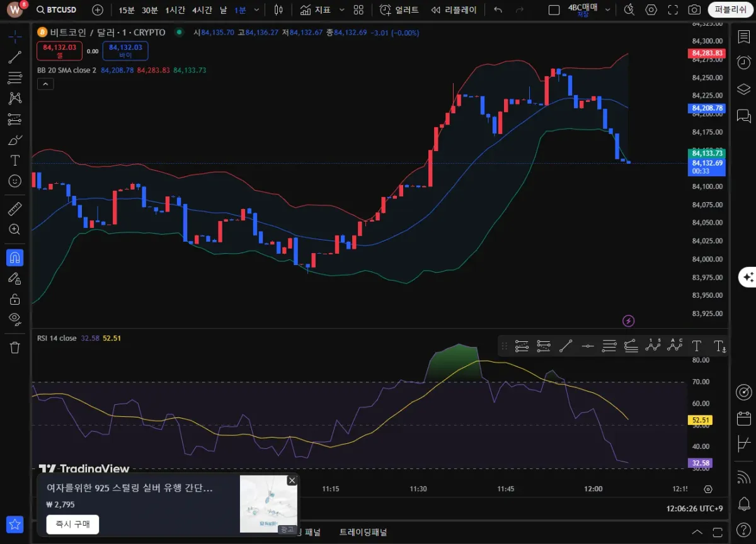Create an 얼러트 alert
The width and height of the screenshot is (756, 544).
click(399, 10)
